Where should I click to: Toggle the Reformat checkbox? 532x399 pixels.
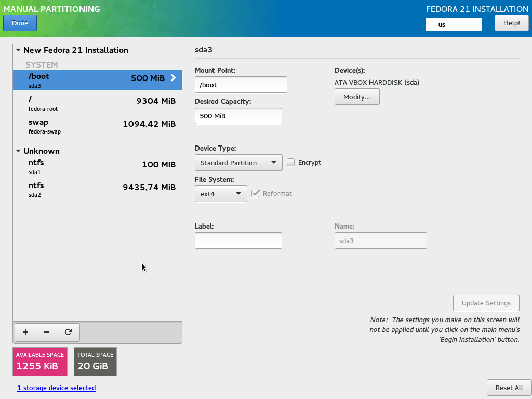coord(256,194)
